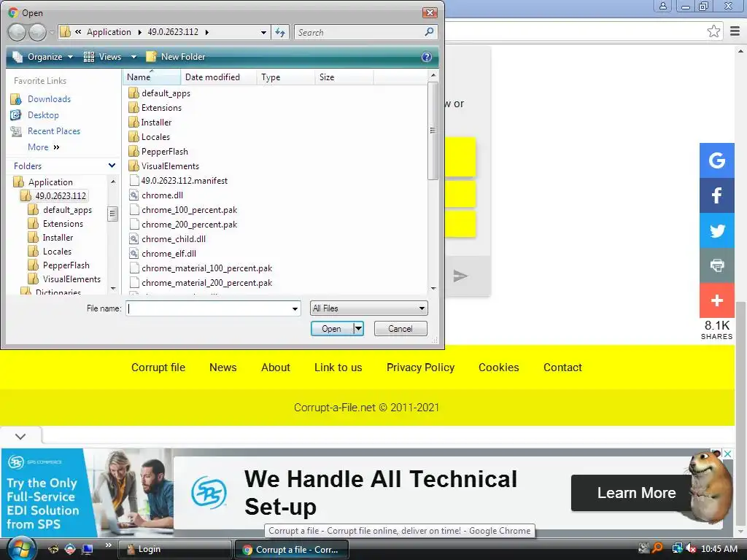Open Recent Places in Favorite Links
The width and height of the screenshot is (747, 560).
[54, 131]
